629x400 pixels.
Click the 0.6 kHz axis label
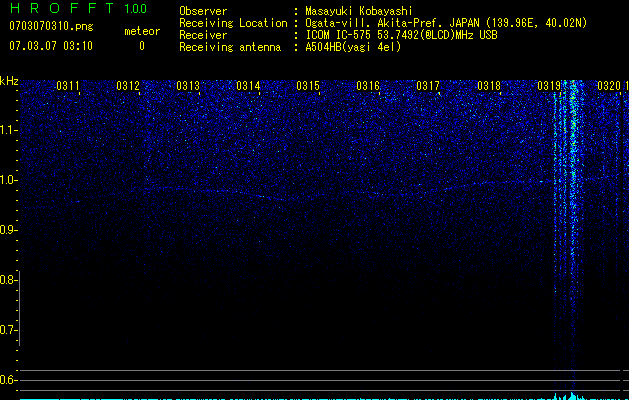tap(8, 380)
